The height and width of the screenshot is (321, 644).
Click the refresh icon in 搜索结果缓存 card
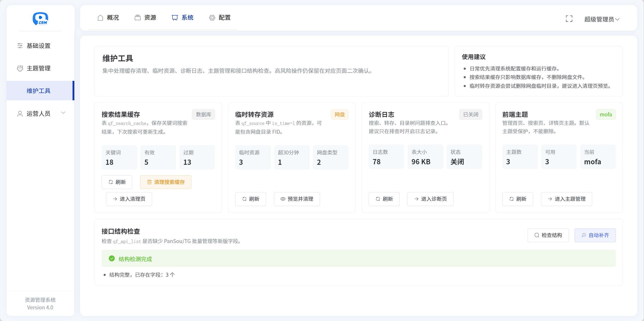(111, 182)
